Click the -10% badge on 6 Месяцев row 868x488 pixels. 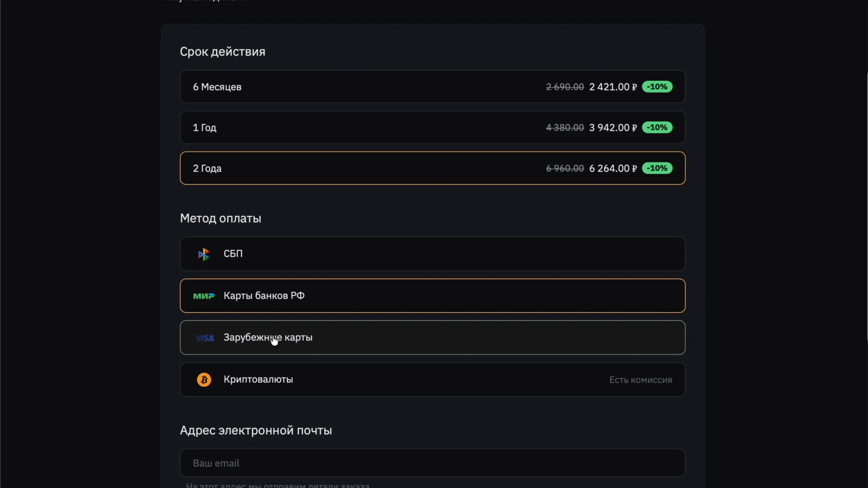(x=657, y=87)
